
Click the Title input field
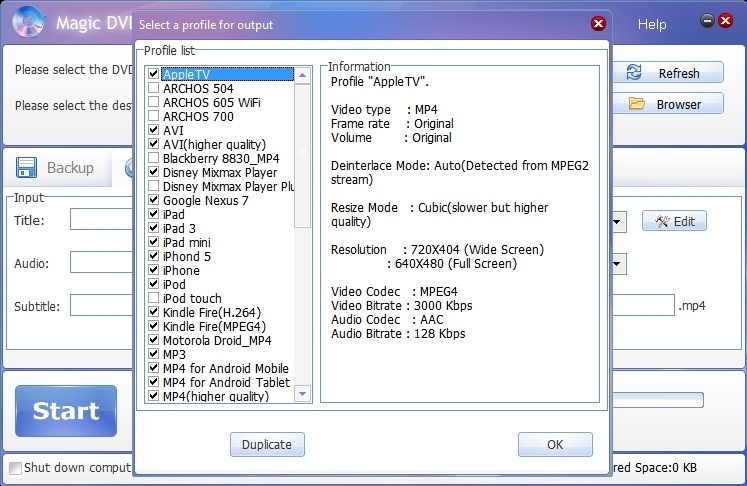point(101,219)
